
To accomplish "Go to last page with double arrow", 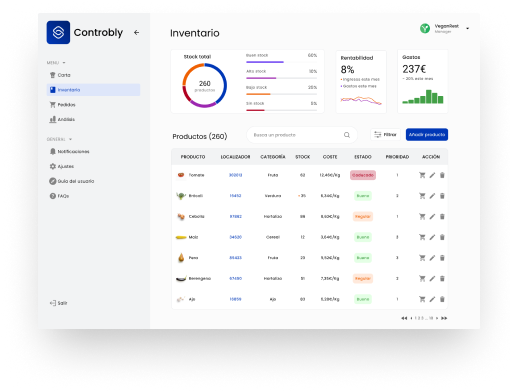I will point(444,318).
